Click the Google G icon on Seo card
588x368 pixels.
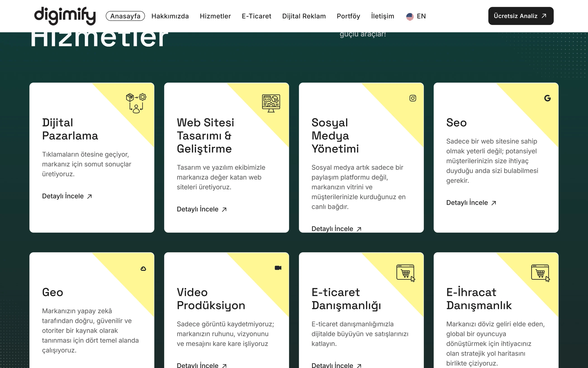coord(547,98)
